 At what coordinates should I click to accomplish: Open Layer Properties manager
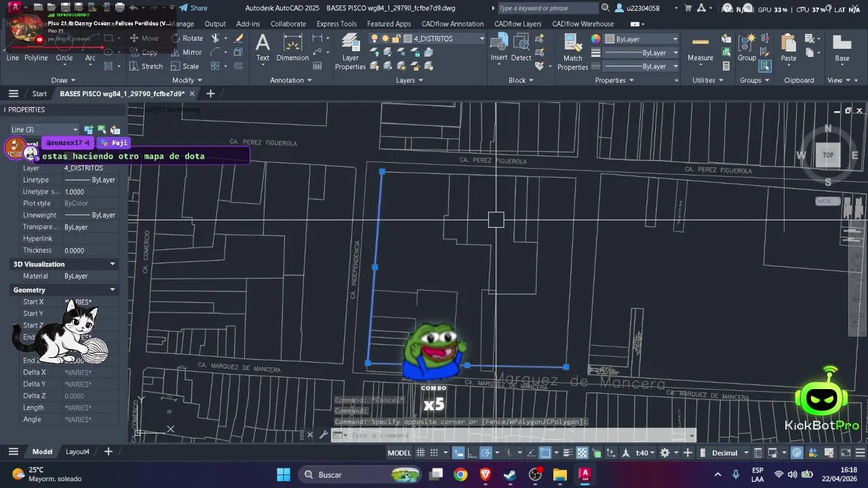pos(350,52)
